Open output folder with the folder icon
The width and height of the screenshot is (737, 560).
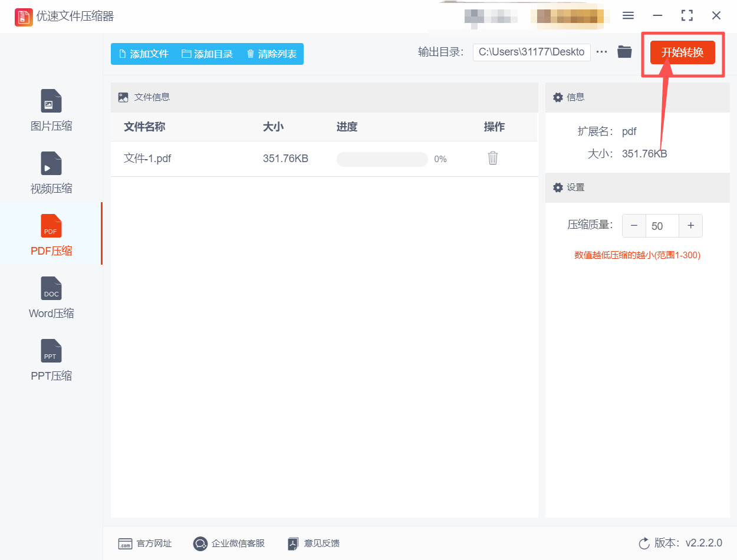[624, 51]
